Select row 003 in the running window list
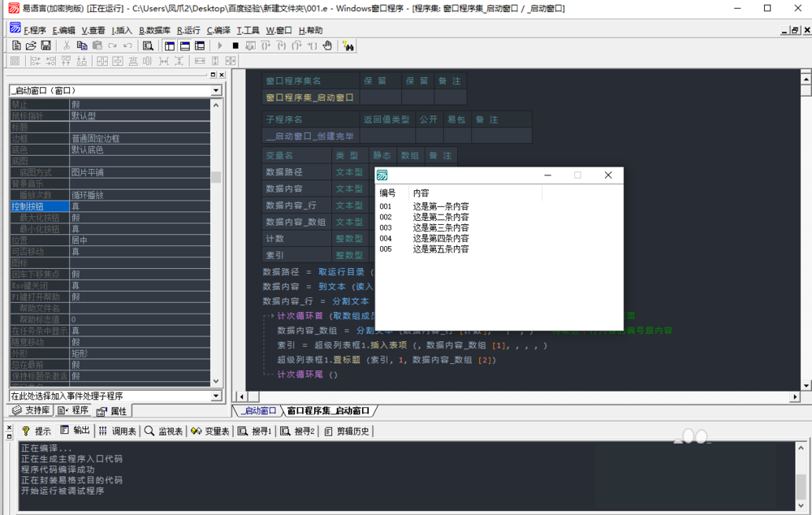Viewport: 812px width, 515px height. [x=385, y=227]
